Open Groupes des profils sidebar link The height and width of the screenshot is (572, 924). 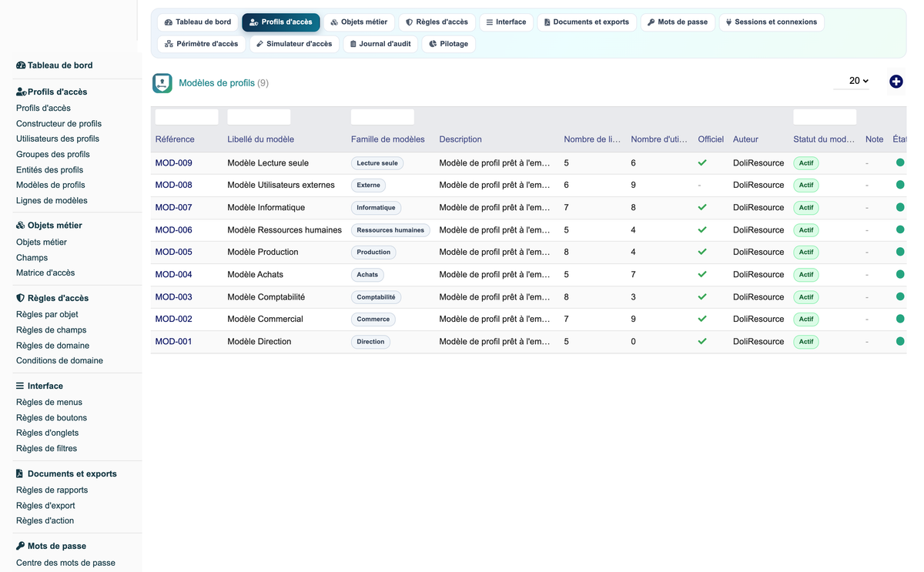pos(53,155)
